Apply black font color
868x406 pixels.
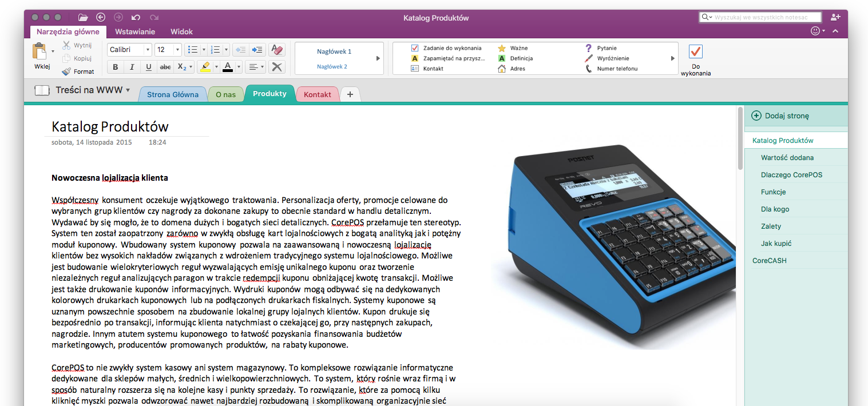coord(228,67)
